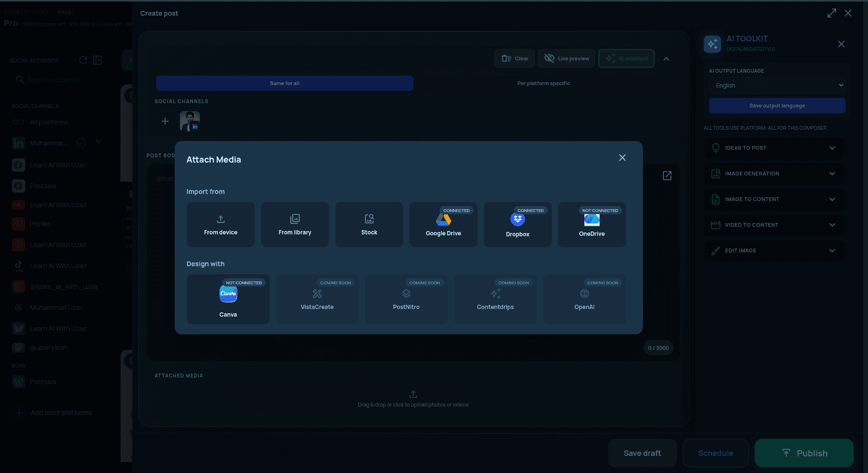The width and height of the screenshot is (868, 473).
Task: Expand the Image Generation section
Action: pyautogui.click(x=774, y=174)
